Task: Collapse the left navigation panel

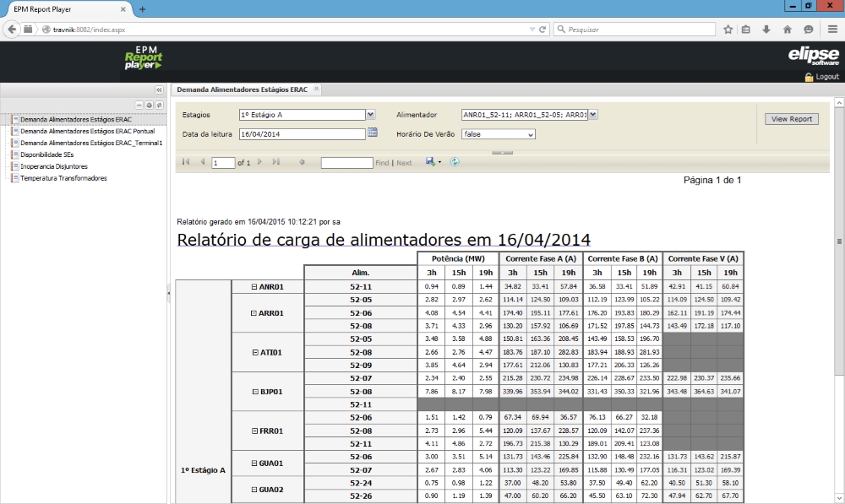Action: [x=159, y=90]
